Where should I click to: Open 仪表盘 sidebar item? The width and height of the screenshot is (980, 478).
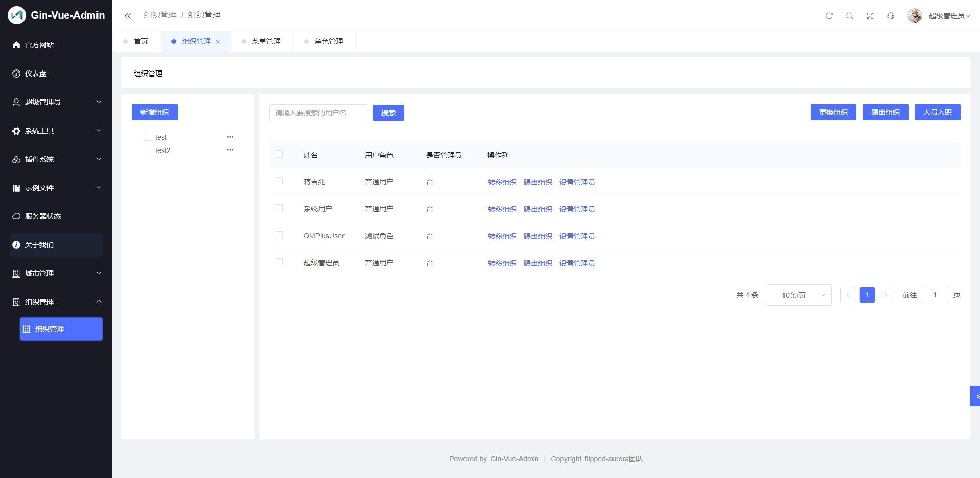click(56, 73)
